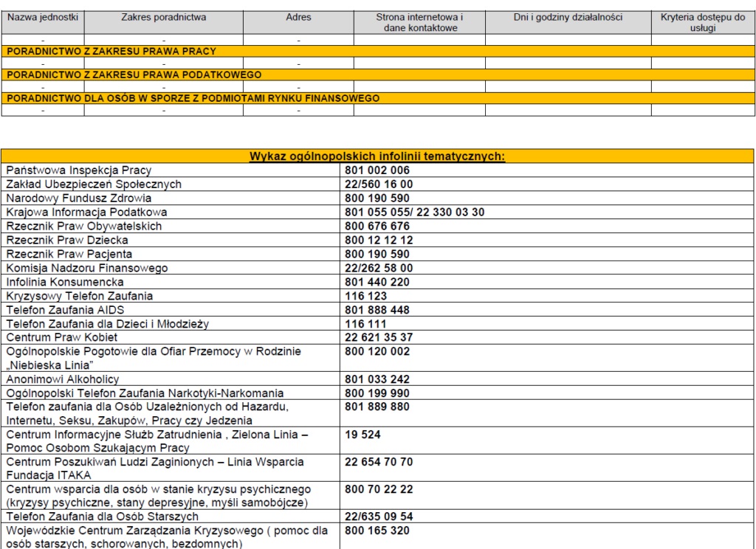
Task: Click phone number 116 123
Action: point(366,296)
